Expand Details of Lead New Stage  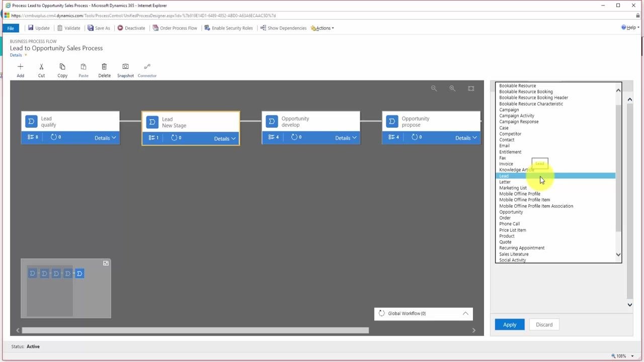click(x=225, y=139)
